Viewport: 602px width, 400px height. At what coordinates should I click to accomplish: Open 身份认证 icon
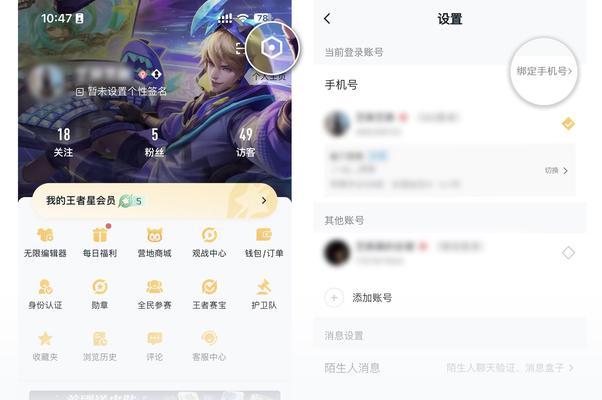tap(45, 287)
